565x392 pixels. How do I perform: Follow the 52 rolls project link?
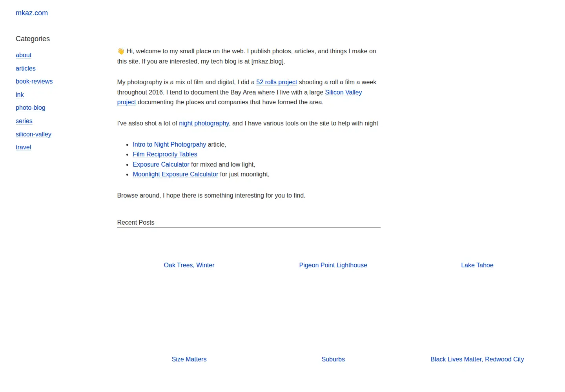[277, 82]
